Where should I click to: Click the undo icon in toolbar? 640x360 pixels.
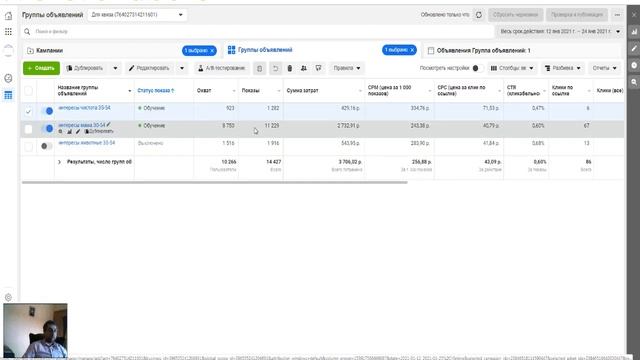276,68
